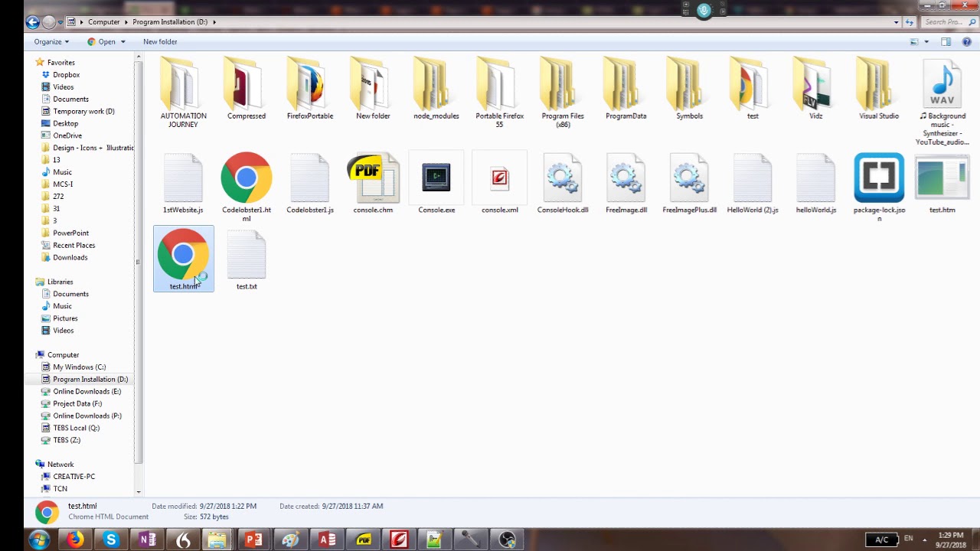Select the package-lock.json Brackets icon
Viewport: 980px width, 551px height.
879,178
